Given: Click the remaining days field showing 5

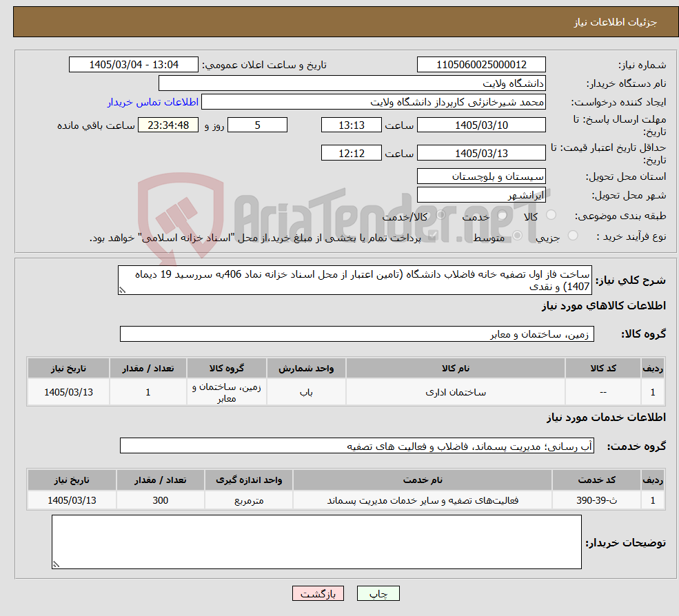Looking at the screenshot, I should pos(257,125).
